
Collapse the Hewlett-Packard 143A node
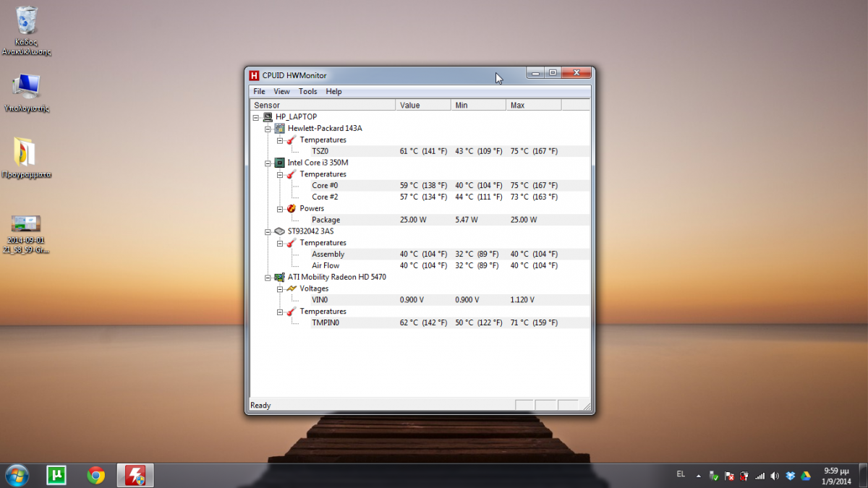tap(268, 129)
